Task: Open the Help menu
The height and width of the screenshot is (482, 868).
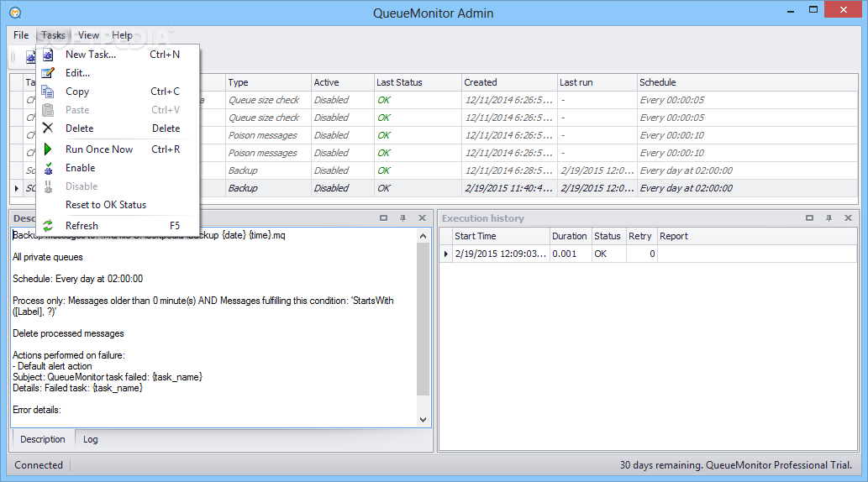Action: 123,35
